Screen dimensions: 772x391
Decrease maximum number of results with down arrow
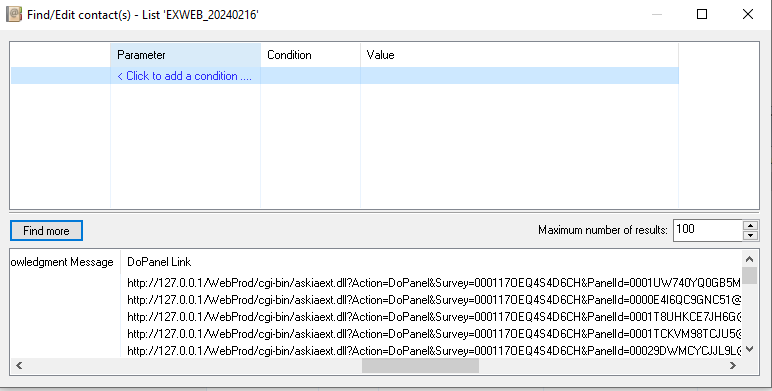click(x=750, y=235)
